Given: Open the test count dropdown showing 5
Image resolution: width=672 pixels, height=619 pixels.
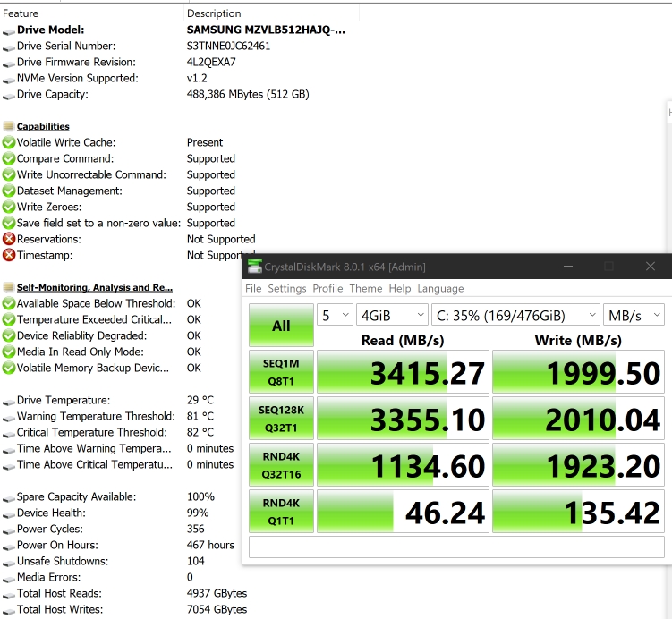Looking at the screenshot, I should coord(335,315).
